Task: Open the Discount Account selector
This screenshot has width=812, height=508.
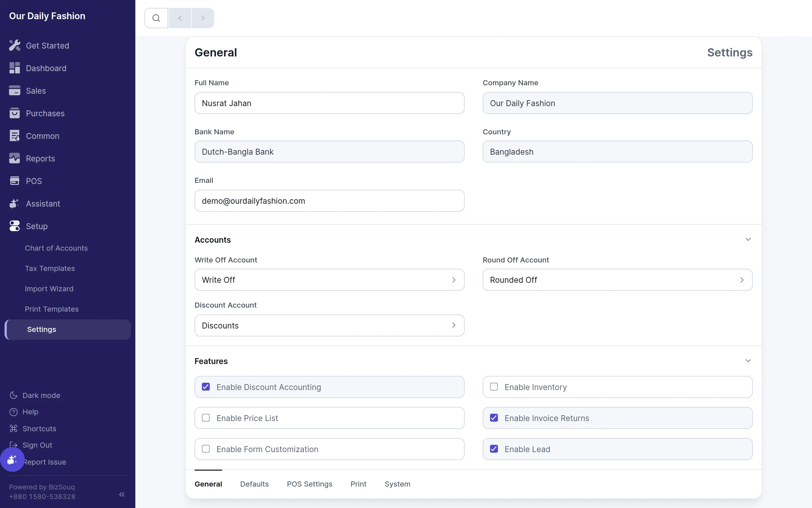Action: click(x=329, y=325)
